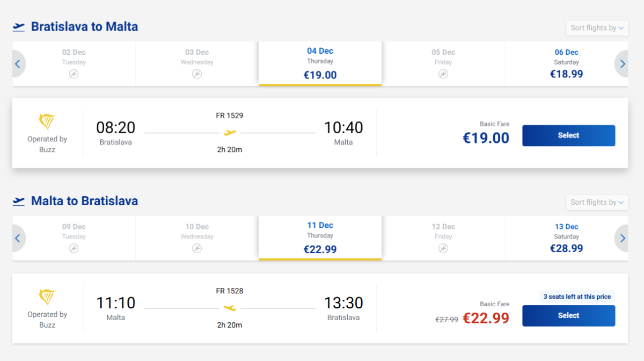
Task: Switch to 06 Dec Saturday €18.99 tab
Action: (566, 63)
